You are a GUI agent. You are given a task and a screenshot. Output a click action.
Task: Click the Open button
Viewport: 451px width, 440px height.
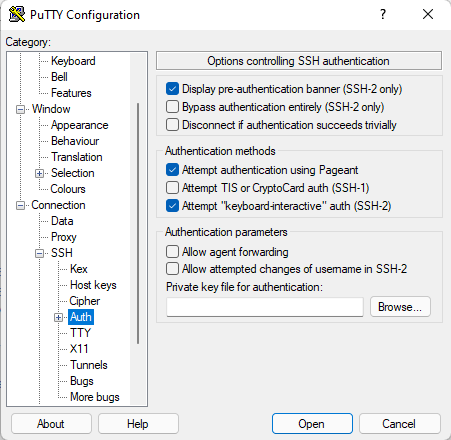click(312, 424)
